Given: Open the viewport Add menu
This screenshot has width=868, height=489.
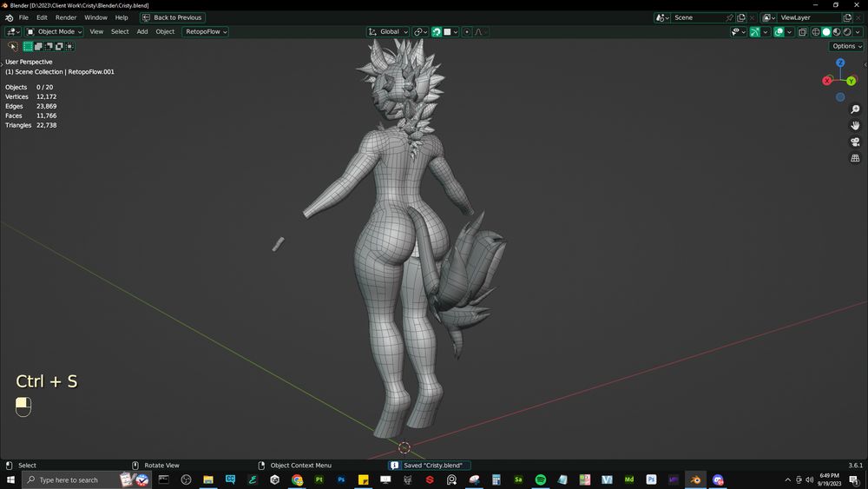Looking at the screenshot, I should [x=142, y=32].
